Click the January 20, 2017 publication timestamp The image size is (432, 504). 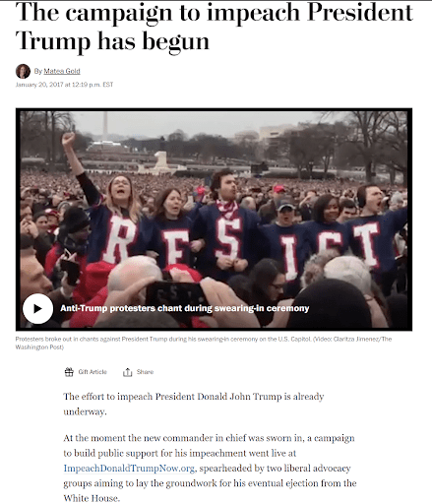(64, 85)
